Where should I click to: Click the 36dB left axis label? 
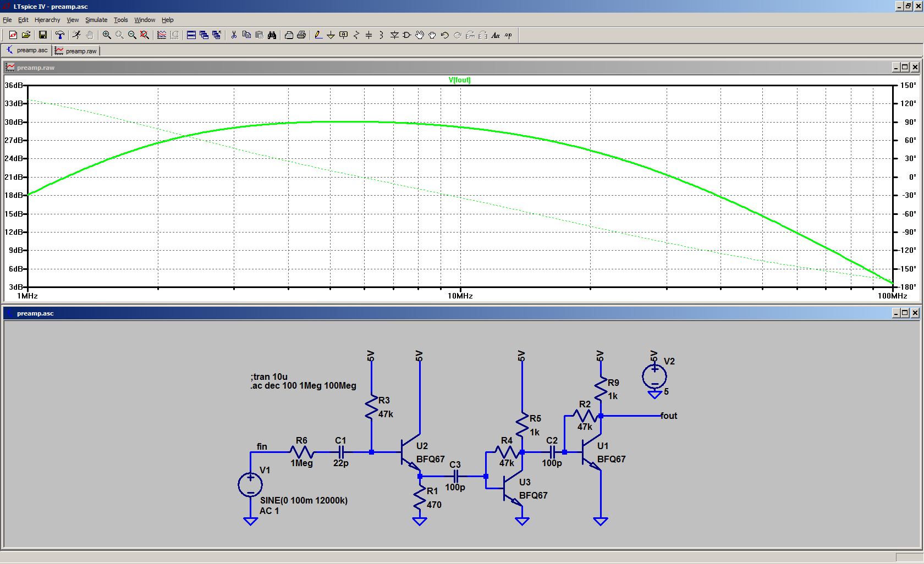[x=14, y=85]
